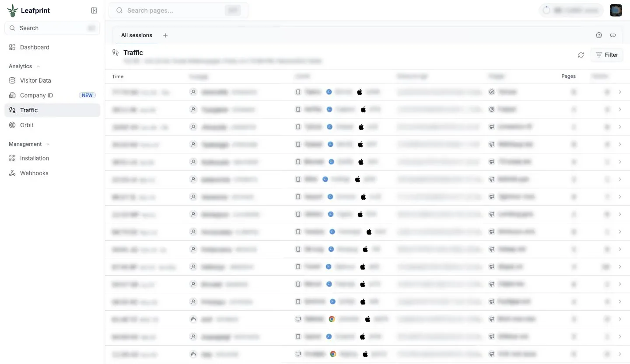Open the Company ID page
Viewport: 630px width, 364px height.
[x=52, y=95]
